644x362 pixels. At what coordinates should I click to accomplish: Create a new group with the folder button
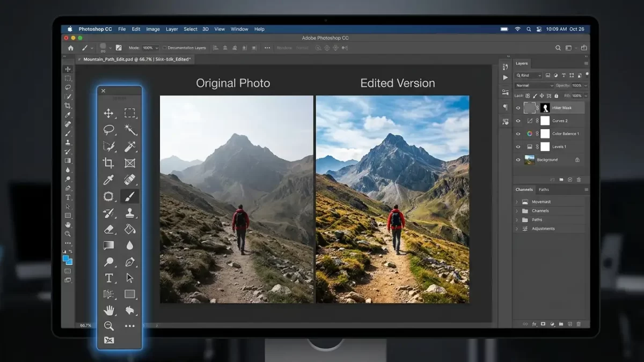(562, 180)
